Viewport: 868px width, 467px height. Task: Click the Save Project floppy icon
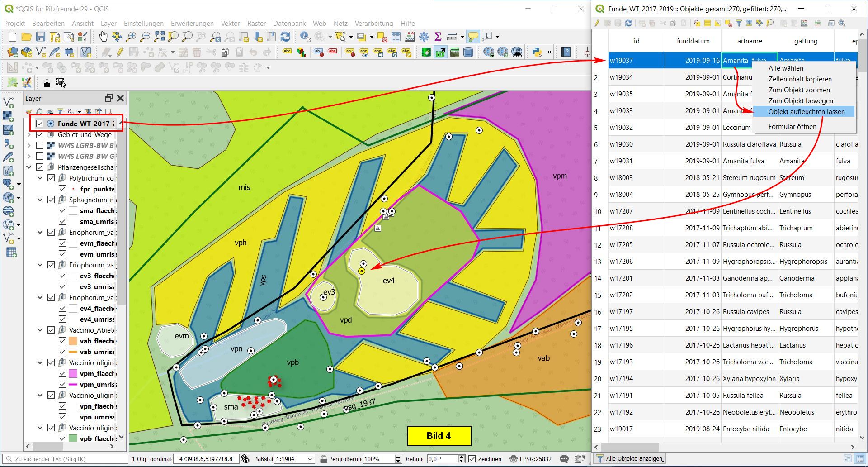(41, 37)
